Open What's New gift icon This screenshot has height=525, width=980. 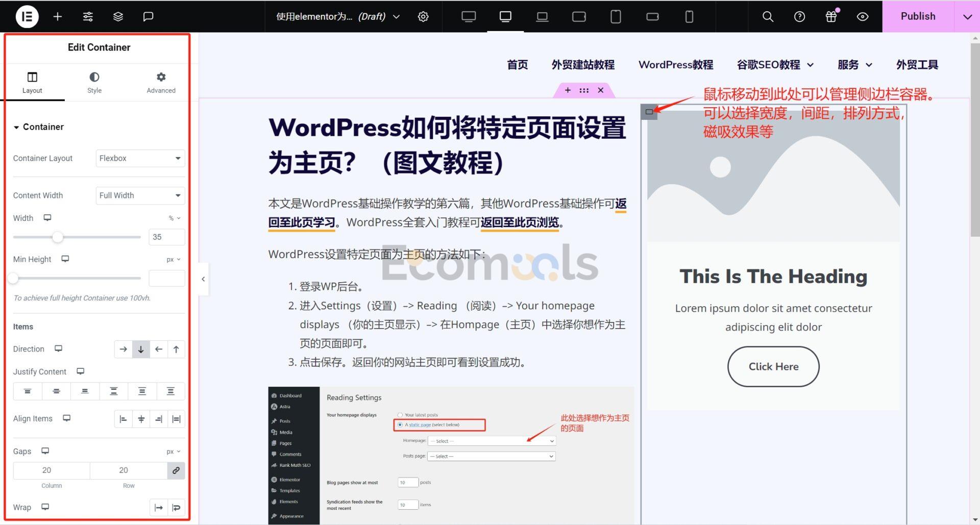831,16
